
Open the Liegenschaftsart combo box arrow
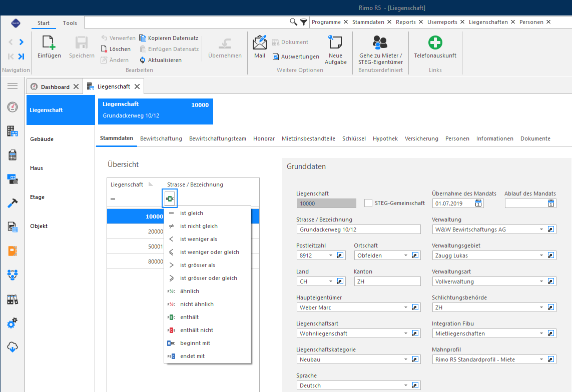(406, 333)
